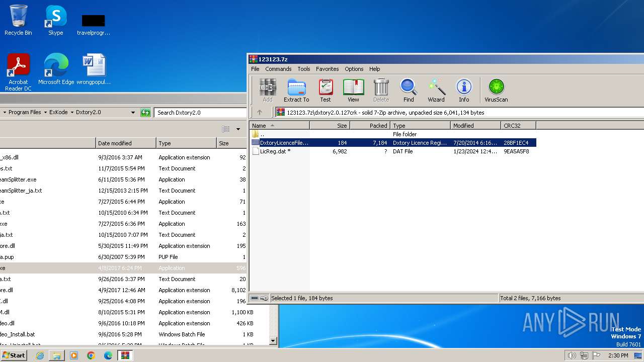This screenshot has height=362, width=644.
Task: Click the Explorer scrollbar down arrow
Action: [x=273, y=340]
